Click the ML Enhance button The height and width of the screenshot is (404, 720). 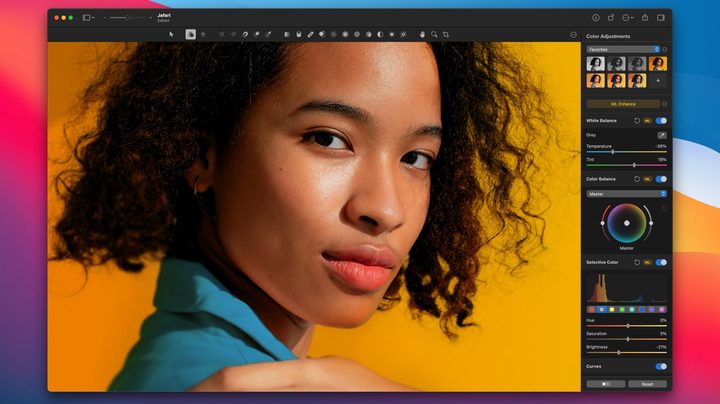[623, 104]
